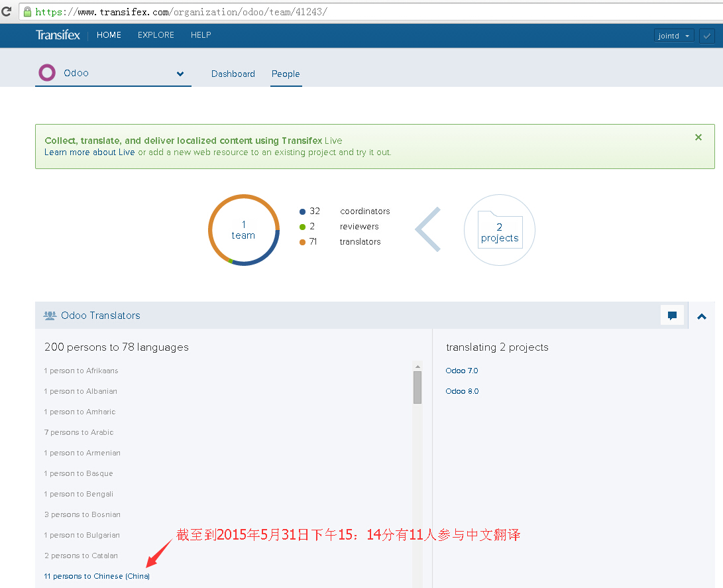
Task: Click the green SSL padlock icon
Action: 27,12
